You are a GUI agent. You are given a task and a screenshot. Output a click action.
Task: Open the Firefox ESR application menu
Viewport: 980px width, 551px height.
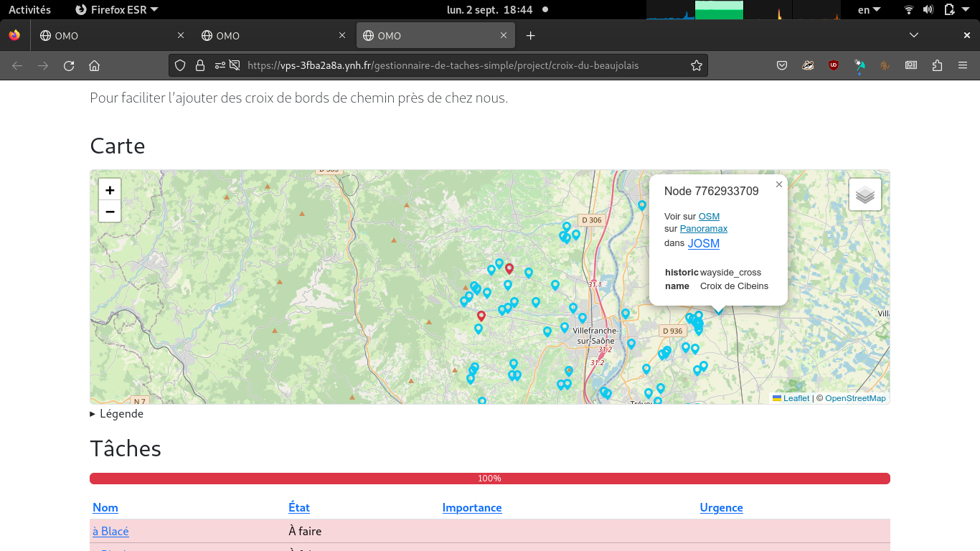point(117,9)
